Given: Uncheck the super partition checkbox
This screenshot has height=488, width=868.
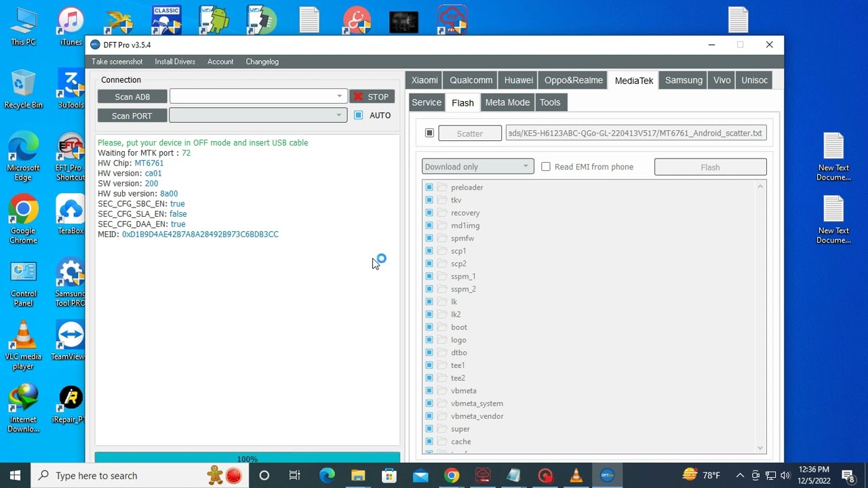Looking at the screenshot, I should [x=429, y=428].
